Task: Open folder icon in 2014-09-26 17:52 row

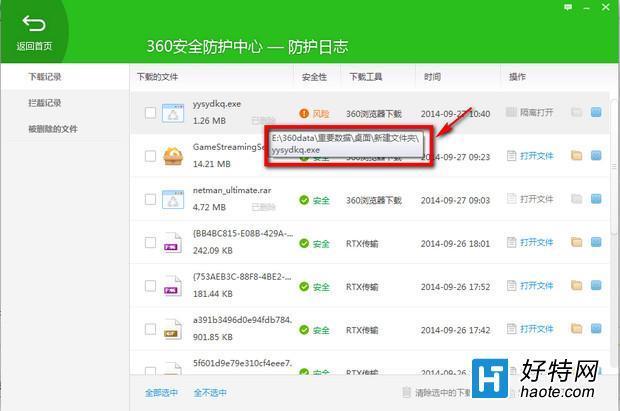Action: pyautogui.click(x=577, y=285)
